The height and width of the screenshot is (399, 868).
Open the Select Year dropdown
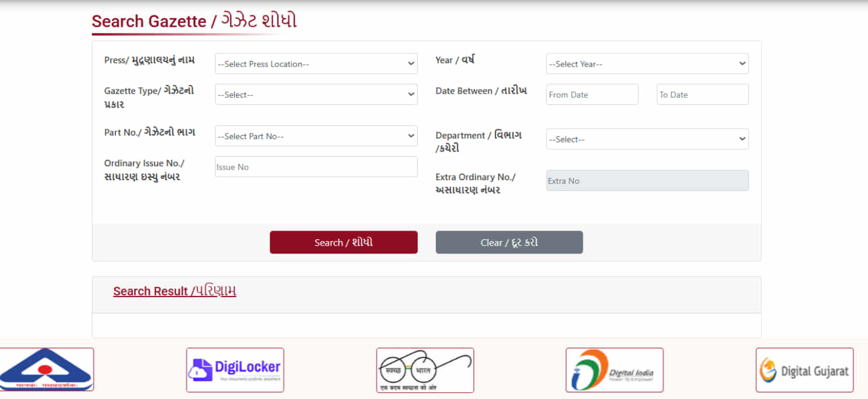click(647, 64)
